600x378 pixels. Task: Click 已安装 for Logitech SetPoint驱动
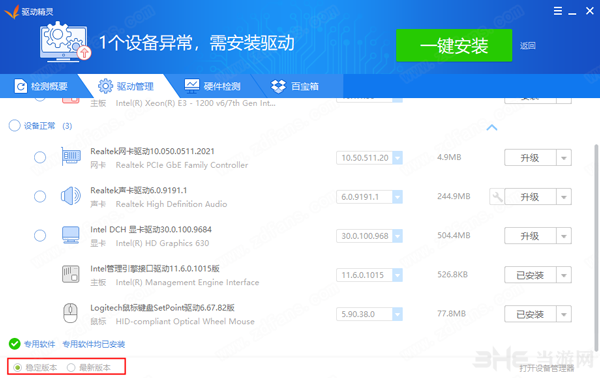tap(530, 314)
